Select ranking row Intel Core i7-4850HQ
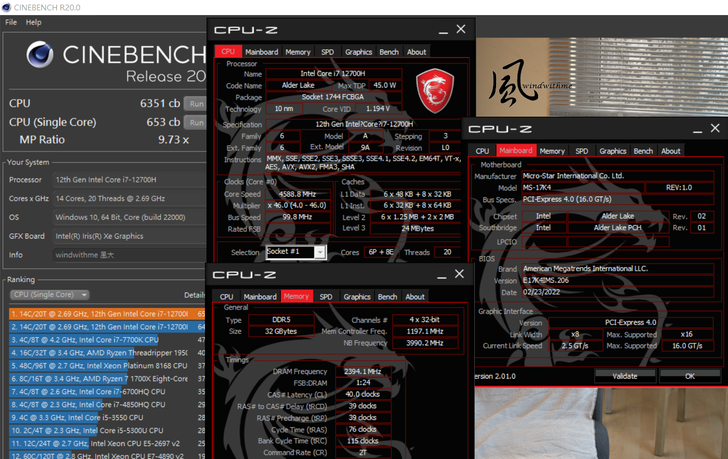This screenshot has height=459, width=728. pyautogui.click(x=107, y=405)
